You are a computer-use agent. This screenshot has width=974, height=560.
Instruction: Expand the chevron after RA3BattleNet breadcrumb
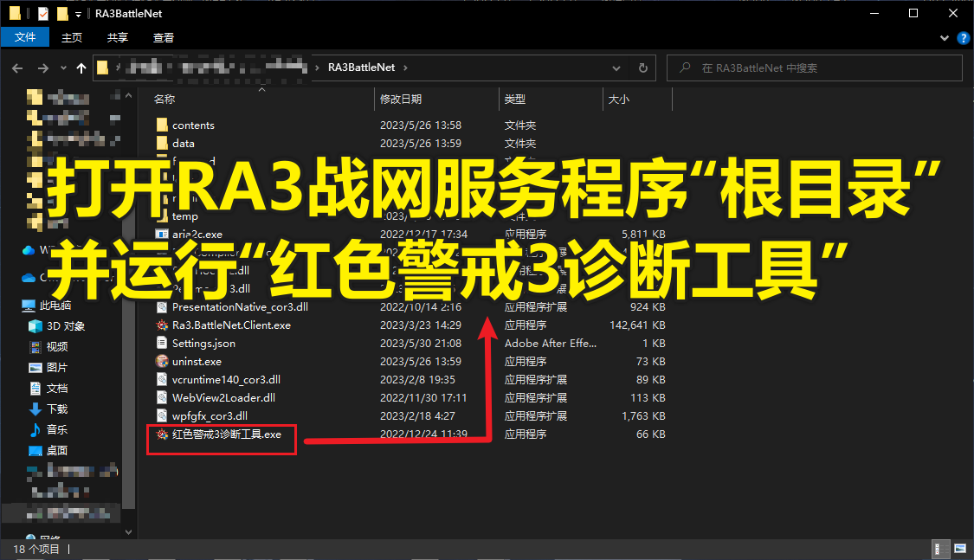[x=406, y=68]
